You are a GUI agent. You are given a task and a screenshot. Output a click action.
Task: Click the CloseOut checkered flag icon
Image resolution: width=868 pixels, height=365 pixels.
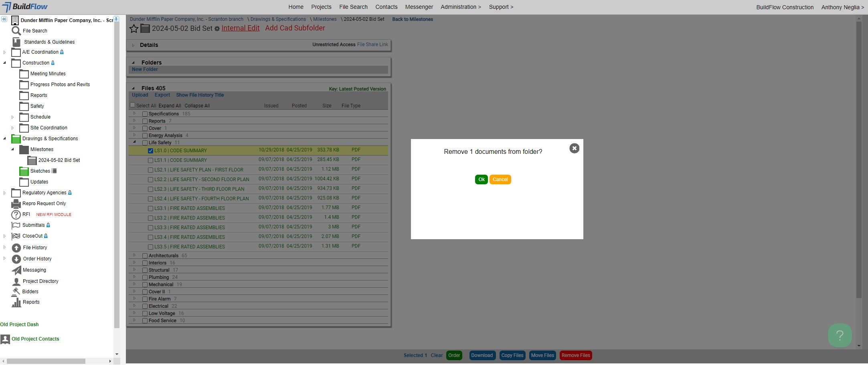[16, 236]
